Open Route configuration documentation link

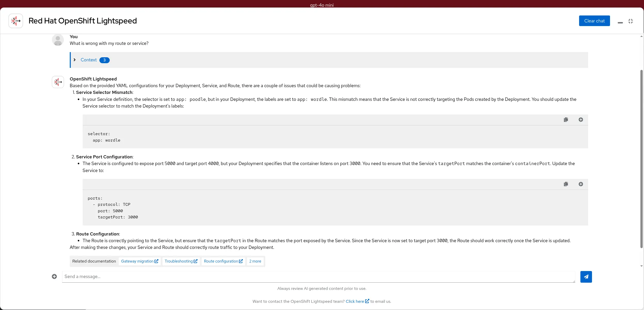(223, 261)
